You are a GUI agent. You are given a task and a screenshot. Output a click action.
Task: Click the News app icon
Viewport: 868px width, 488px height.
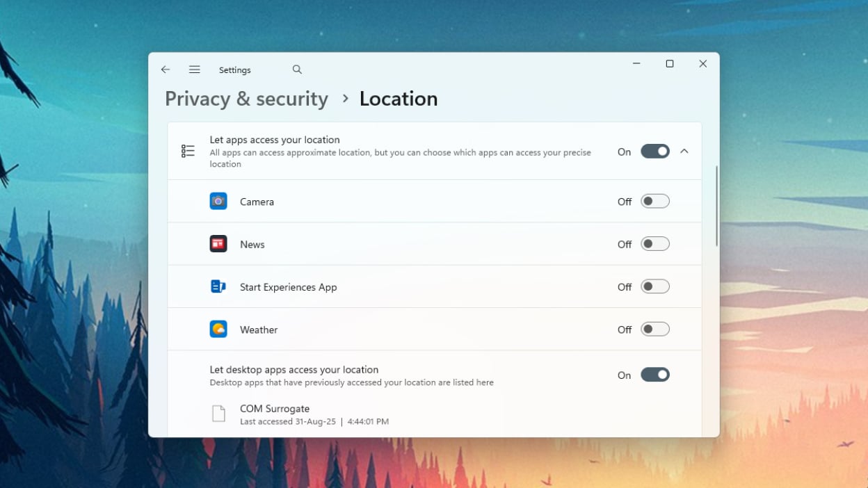218,244
